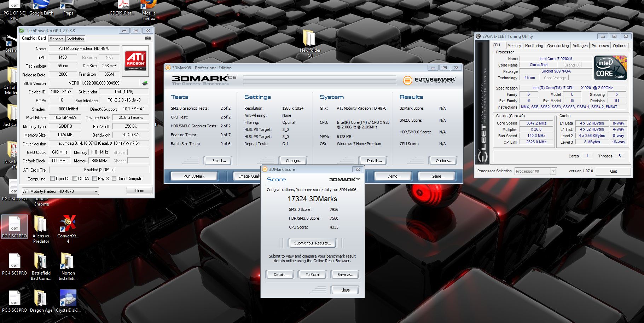Viewport: 644px width, 323px height.
Task: Click the GPU-Z title bar app icon
Action: [22, 31]
